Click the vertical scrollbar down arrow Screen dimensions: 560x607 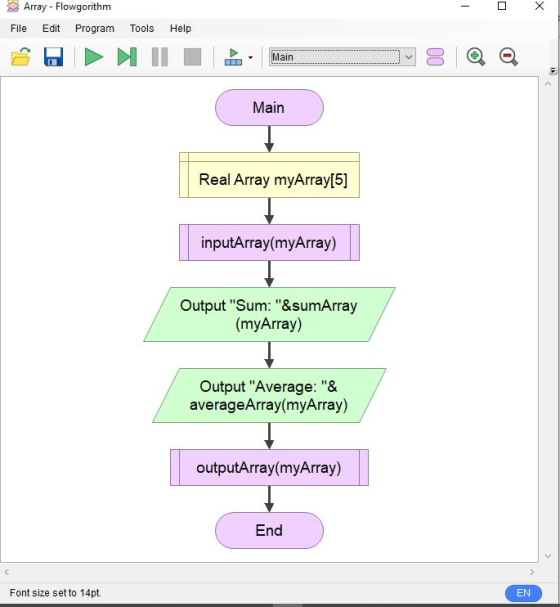tap(548, 556)
